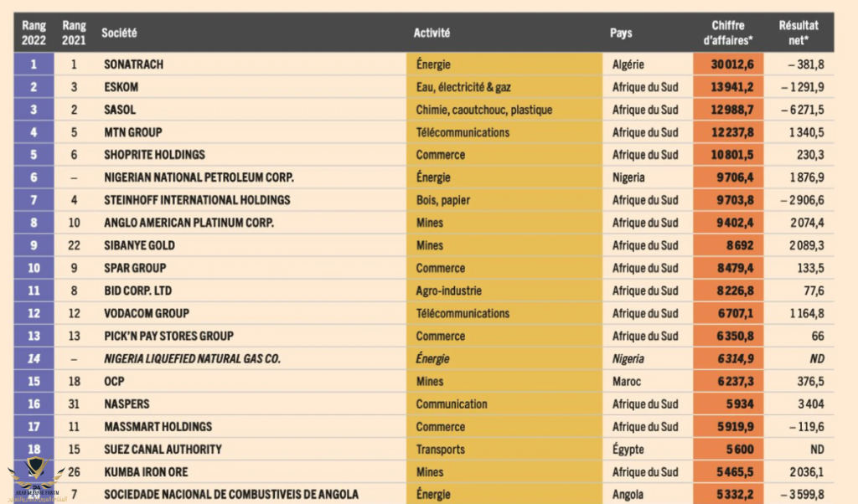This screenshot has height=504, width=858.
Task: Click Nigerian National Petroleum Corp. entry
Action: 199,177
